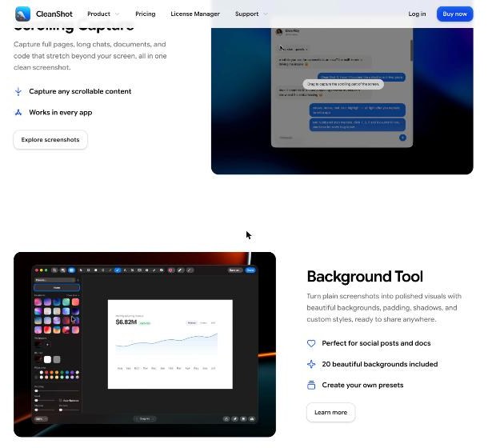Click the app icon beside Works in every app
This screenshot has height=448, width=492.
(18, 112)
